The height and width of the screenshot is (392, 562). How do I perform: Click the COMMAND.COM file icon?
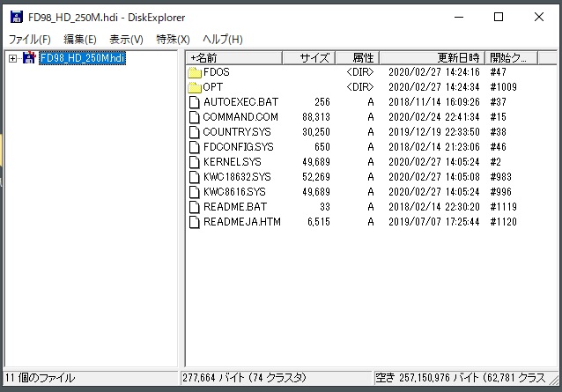tap(195, 117)
